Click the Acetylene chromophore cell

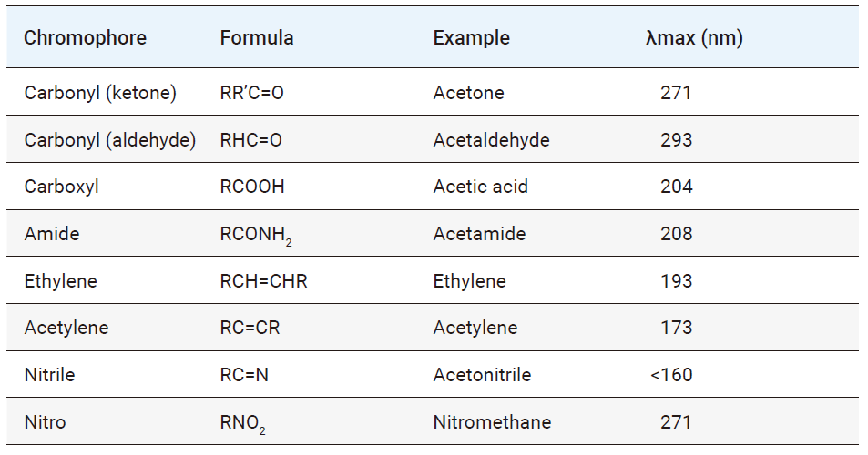click(x=66, y=328)
